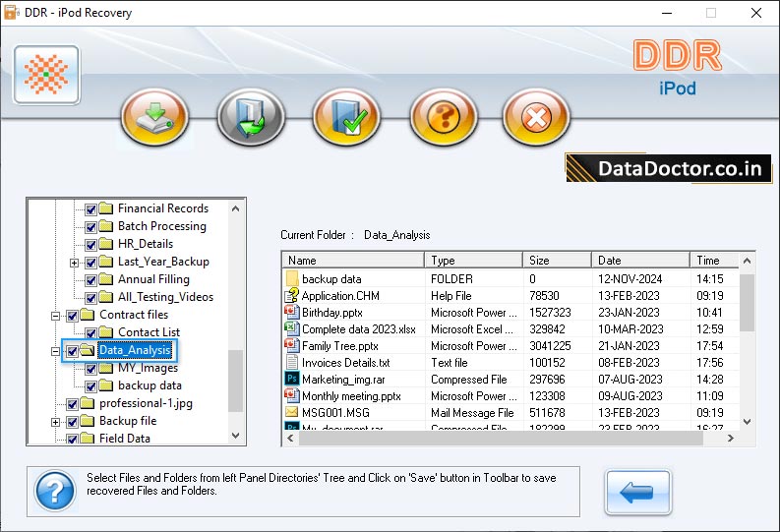Click the orange Exit cross toolbar icon
Screen dimensions: 780x532
tap(536, 117)
